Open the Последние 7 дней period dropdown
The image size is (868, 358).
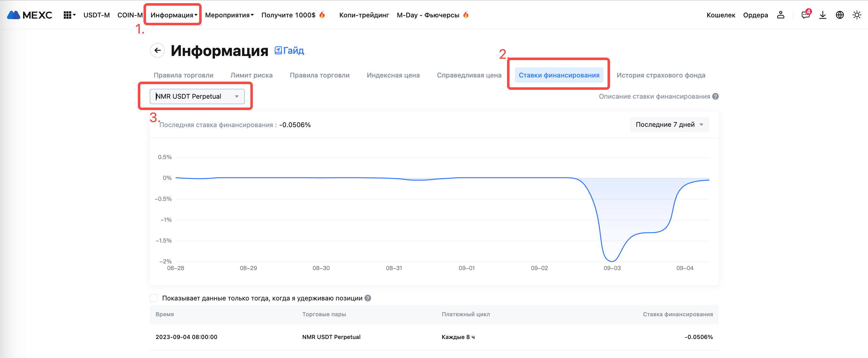669,124
